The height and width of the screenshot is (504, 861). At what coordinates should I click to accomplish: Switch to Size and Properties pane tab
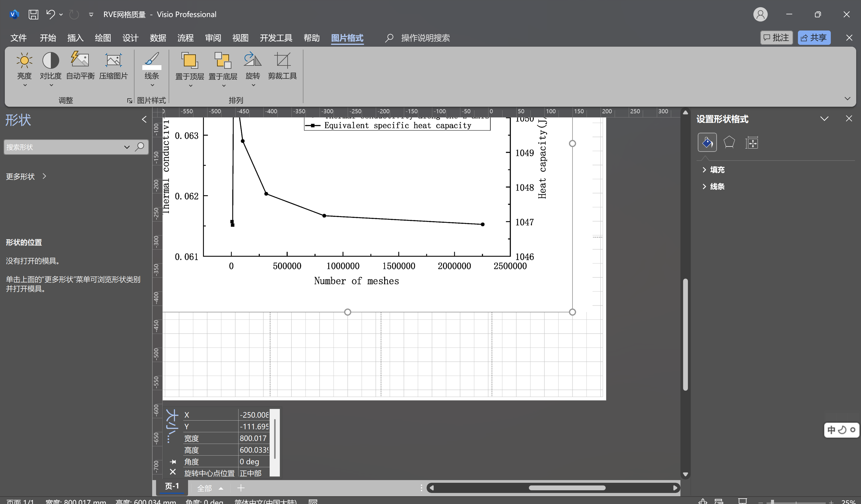752,142
